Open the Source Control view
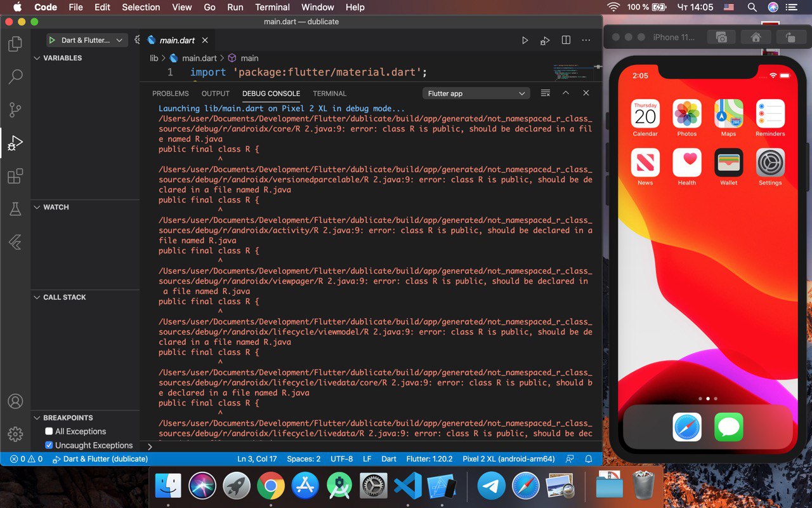812x508 pixels. tap(15, 110)
